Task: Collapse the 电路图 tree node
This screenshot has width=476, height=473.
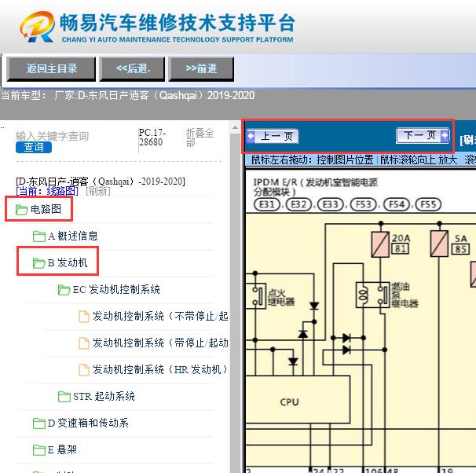Action: click(46, 209)
